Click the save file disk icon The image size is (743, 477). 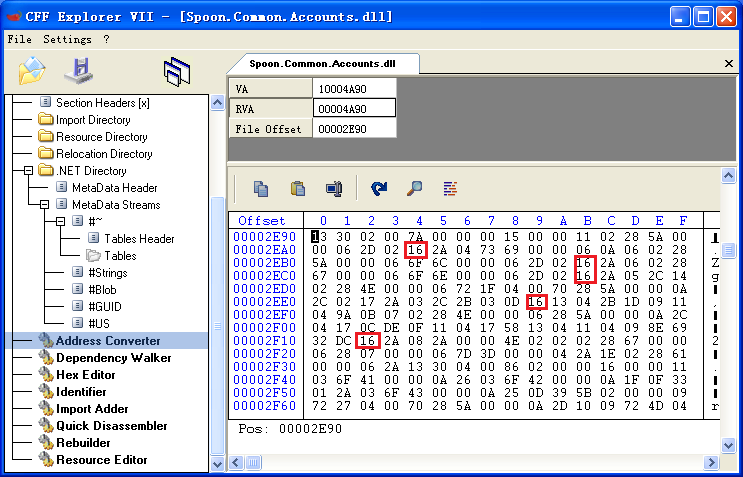click(x=78, y=71)
